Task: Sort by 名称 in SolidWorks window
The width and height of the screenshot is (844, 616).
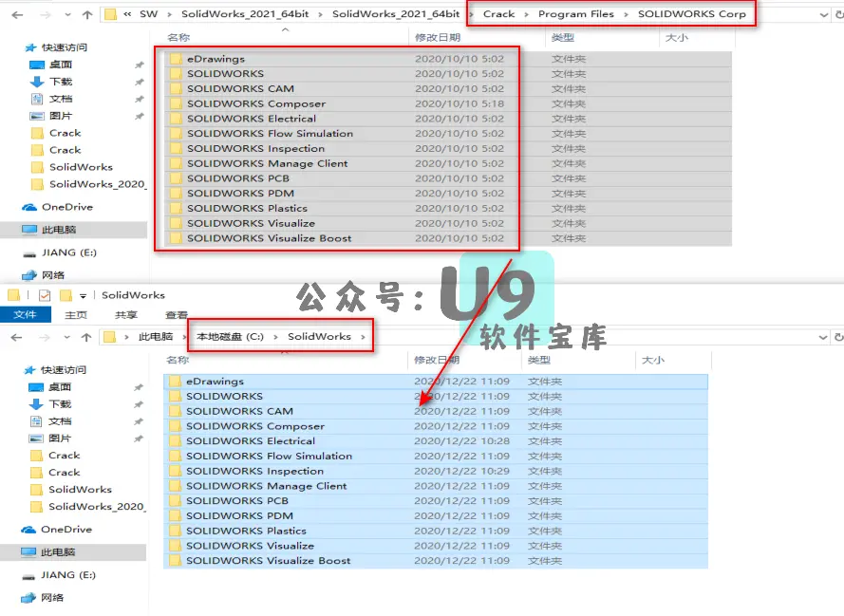Action: pyautogui.click(x=178, y=360)
